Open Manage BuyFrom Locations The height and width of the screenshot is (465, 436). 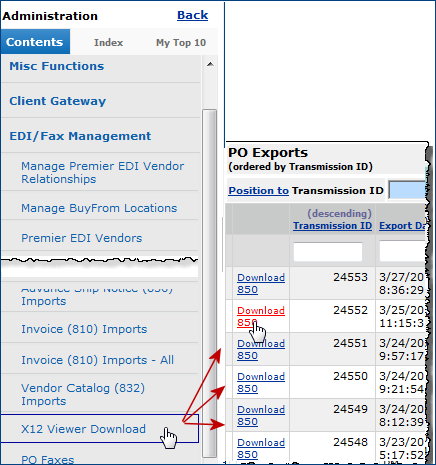tap(99, 208)
